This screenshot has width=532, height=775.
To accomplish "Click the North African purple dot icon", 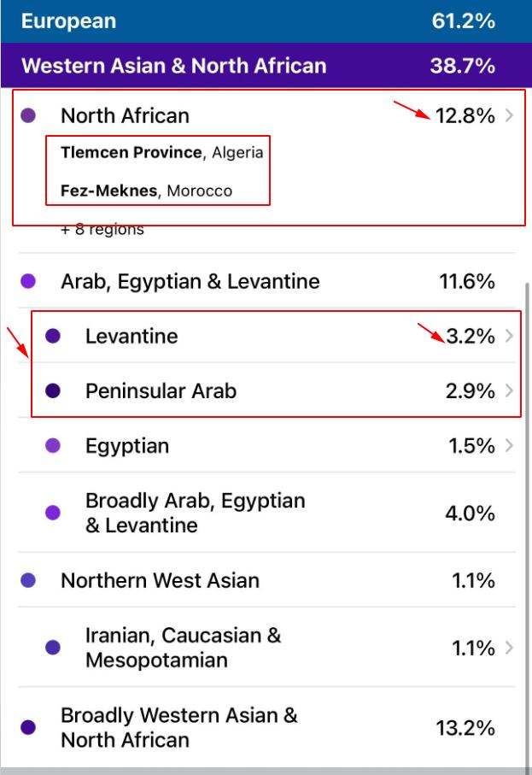I will [28, 115].
